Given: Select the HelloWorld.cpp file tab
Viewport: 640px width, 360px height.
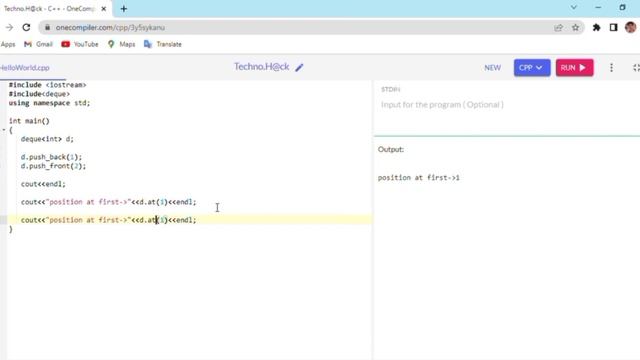Looking at the screenshot, I should click(24, 68).
